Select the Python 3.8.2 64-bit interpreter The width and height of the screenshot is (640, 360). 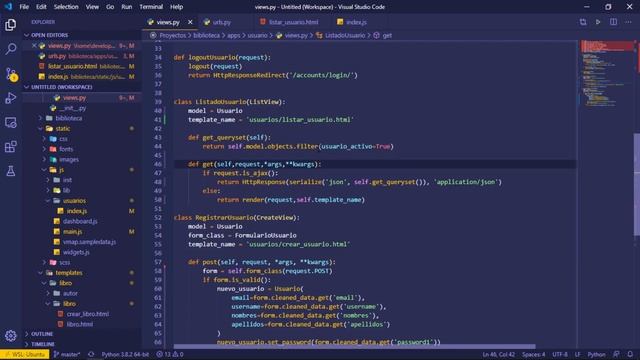tap(125, 354)
